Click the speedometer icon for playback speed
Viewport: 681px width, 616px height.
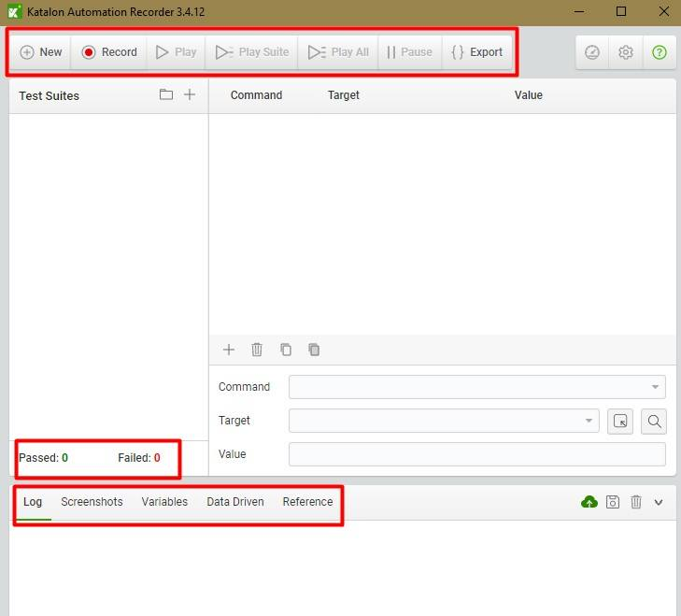[592, 52]
